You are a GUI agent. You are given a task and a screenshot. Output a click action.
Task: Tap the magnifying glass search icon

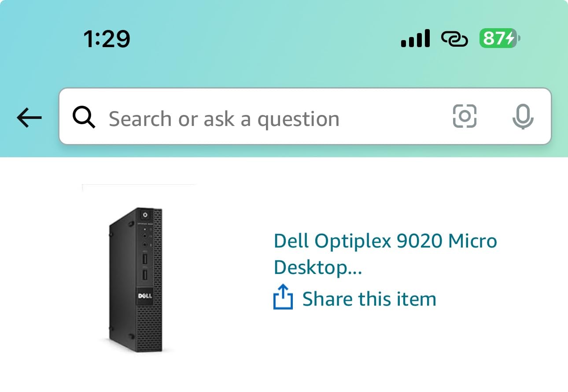click(84, 117)
